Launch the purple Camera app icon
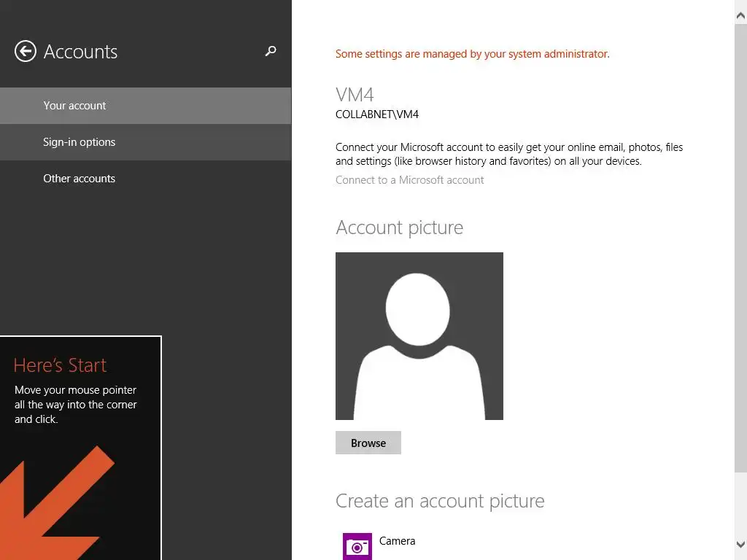This screenshot has height=560, width=747. click(x=357, y=546)
